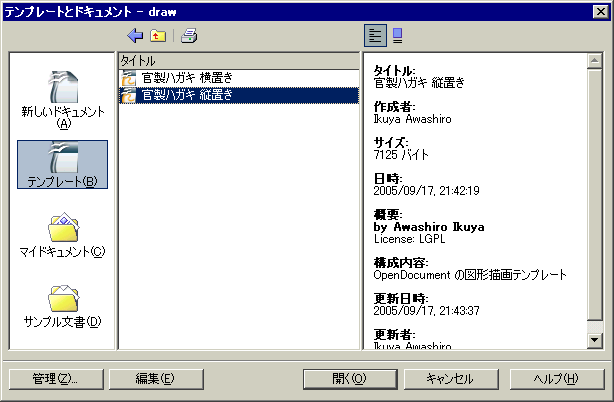The width and height of the screenshot is (614, 402).
Task: Click the blue Back arrow icon
Action: pos(135,36)
